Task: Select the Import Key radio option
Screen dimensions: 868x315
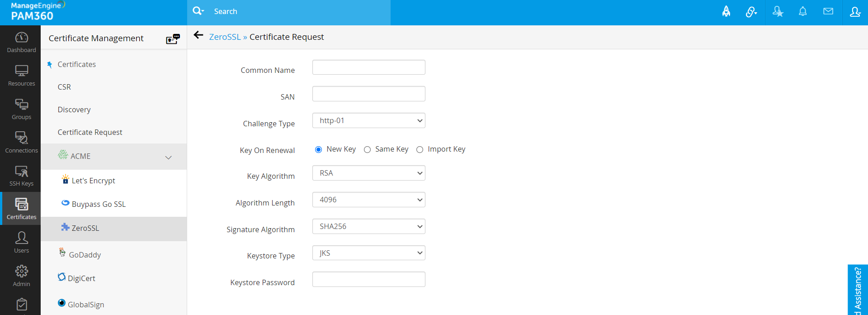Action: pos(420,150)
